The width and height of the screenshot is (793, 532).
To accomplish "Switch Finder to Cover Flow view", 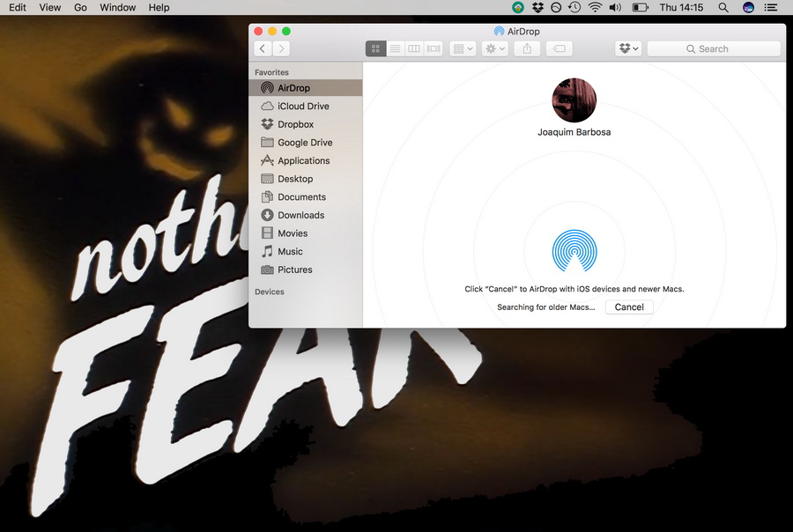I will [x=434, y=49].
